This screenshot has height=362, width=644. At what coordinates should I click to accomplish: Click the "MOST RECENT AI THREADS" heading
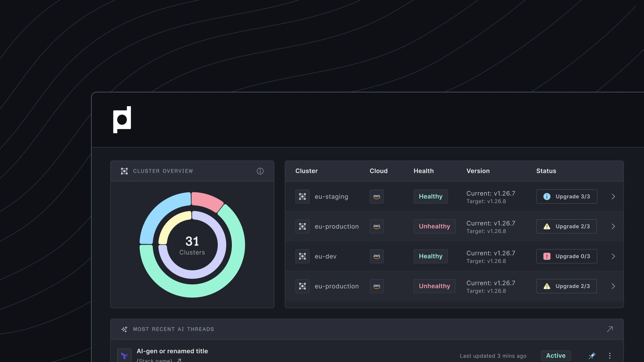point(173,329)
